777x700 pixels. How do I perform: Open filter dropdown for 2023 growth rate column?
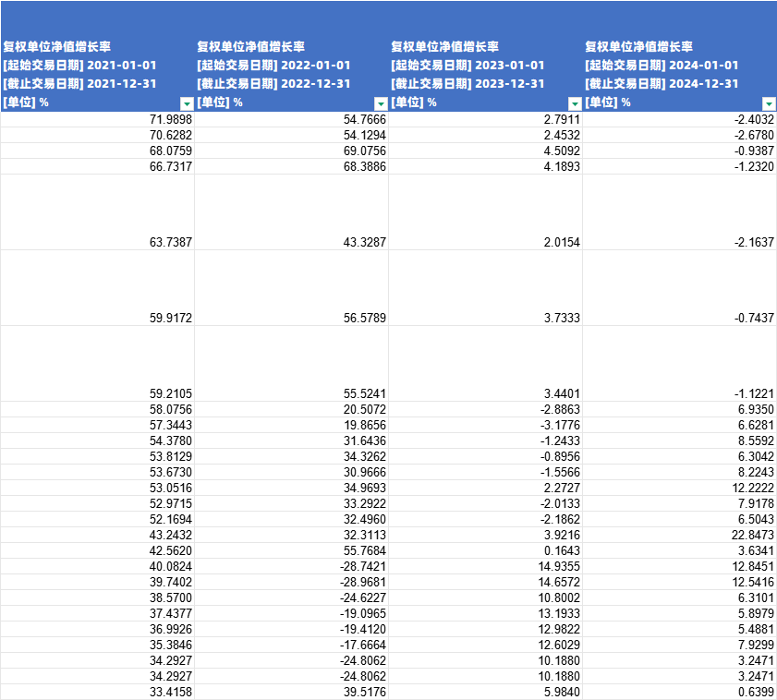575,103
